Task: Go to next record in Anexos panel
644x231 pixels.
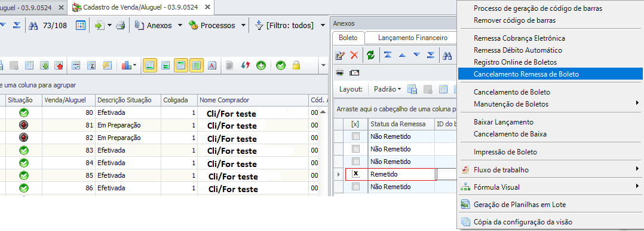Action: tap(416, 55)
